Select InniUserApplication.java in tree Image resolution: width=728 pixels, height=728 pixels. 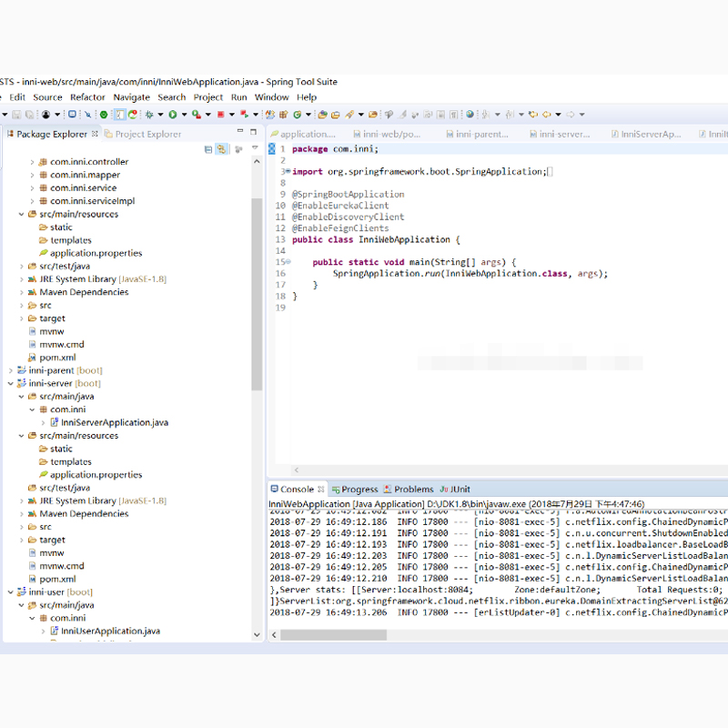click(105, 631)
